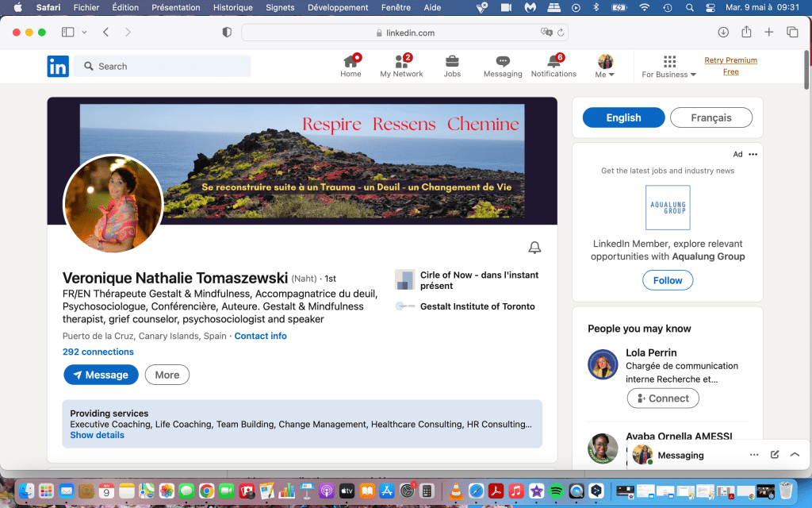Click compose new message icon in Messaging bar
This screenshot has width=812, height=508.
pyautogui.click(x=775, y=455)
